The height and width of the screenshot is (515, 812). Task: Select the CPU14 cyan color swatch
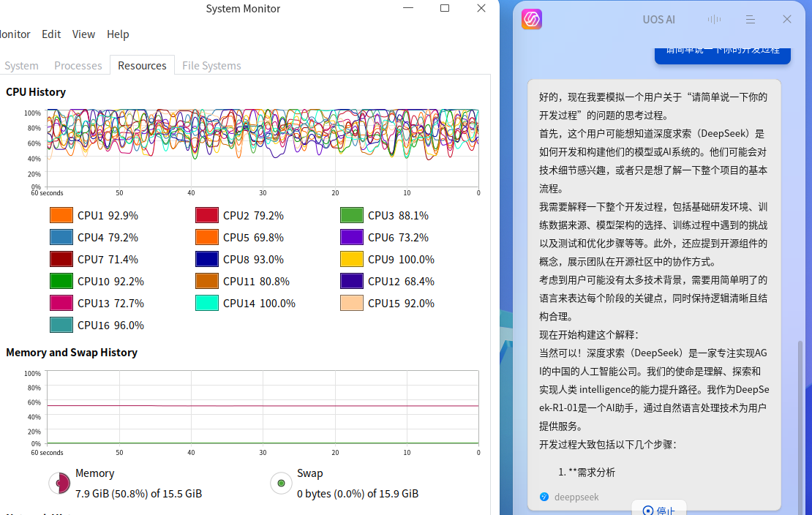point(206,303)
